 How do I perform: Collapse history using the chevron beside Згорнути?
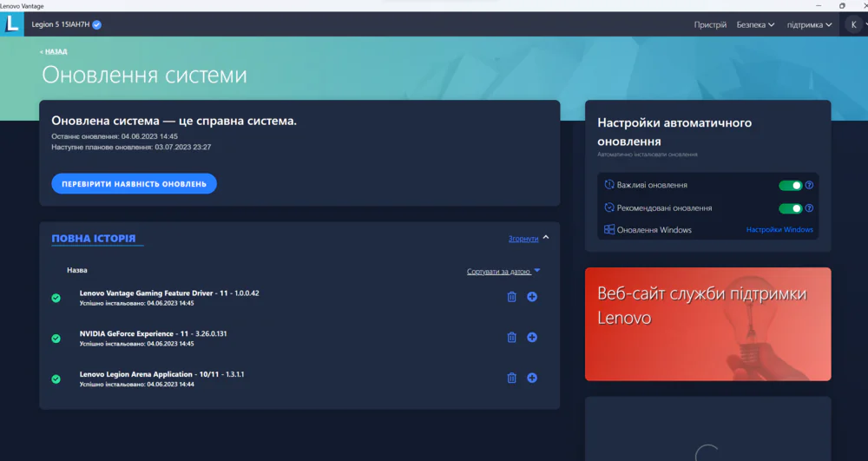[546, 237]
